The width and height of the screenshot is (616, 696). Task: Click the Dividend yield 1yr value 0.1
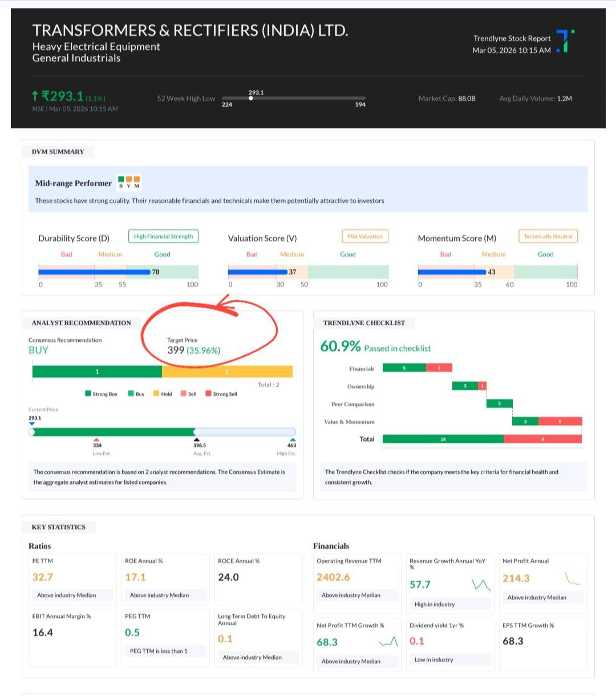click(417, 641)
